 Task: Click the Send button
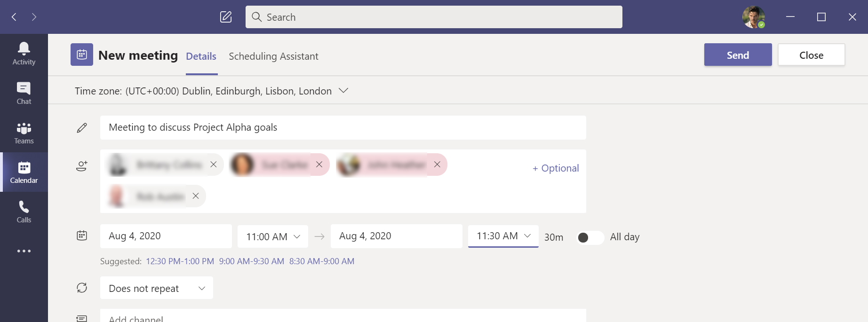(737, 55)
